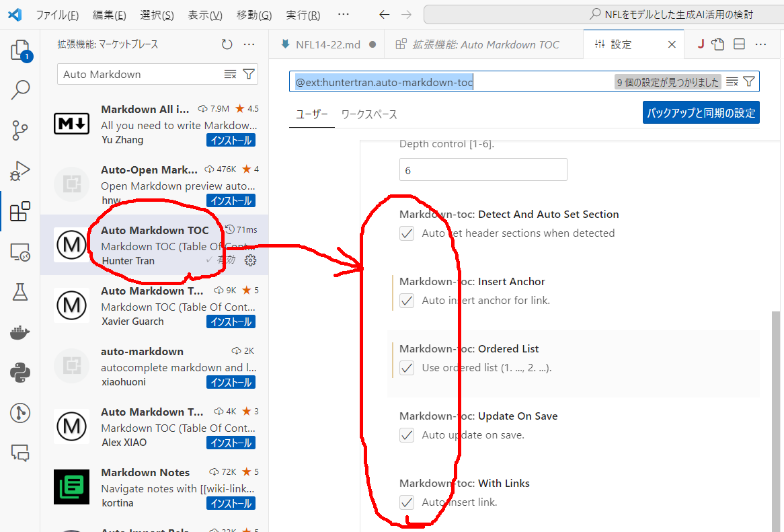Click the Depth control input field
Image resolution: width=784 pixels, height=532 pixels.
coord(483,170)
